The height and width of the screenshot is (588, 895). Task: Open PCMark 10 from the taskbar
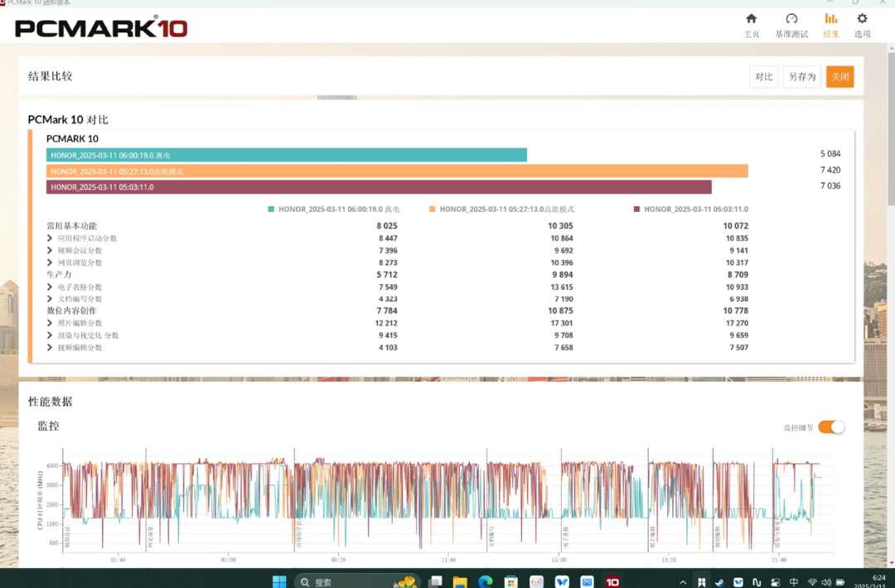pos(612,581)
